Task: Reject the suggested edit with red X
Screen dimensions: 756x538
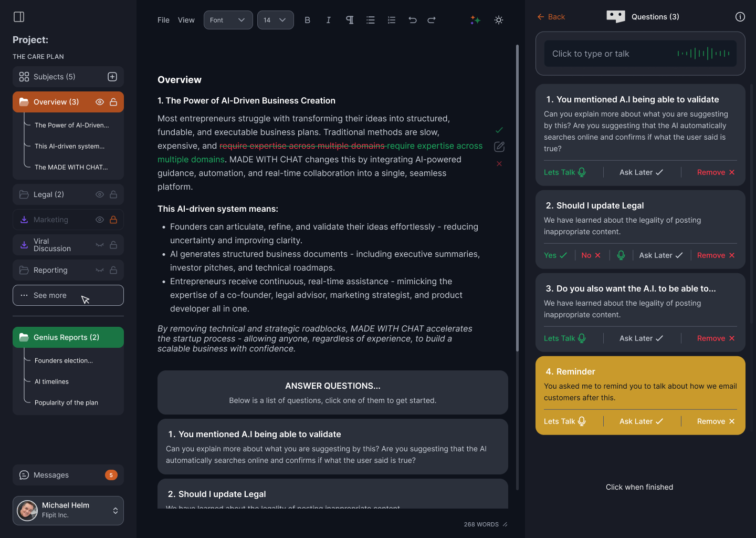Action: pos(499,164)
